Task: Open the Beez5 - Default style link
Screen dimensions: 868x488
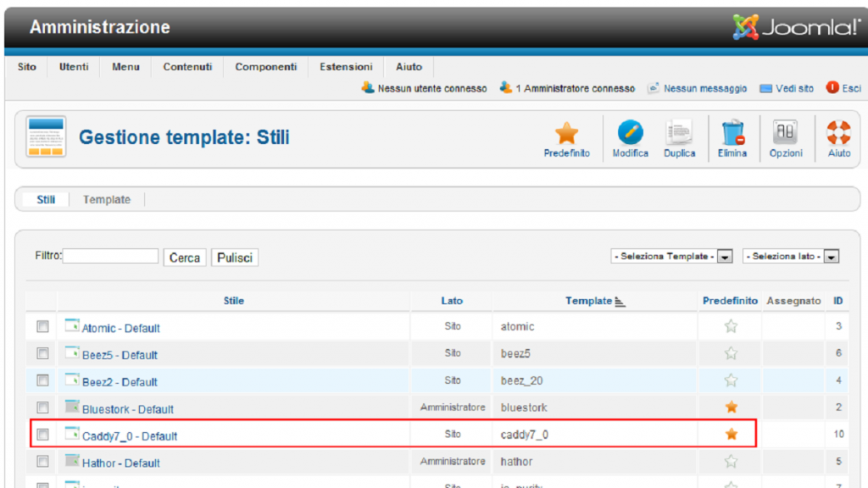Action: coord(120,355)
